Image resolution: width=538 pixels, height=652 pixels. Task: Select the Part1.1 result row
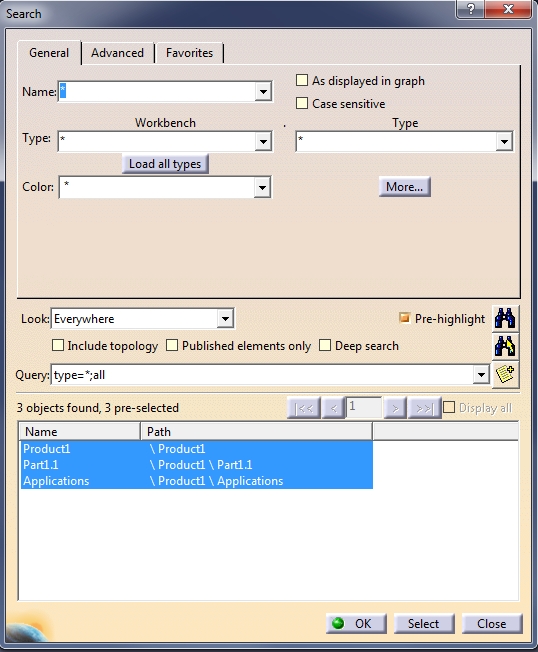[x=197, y=464]
